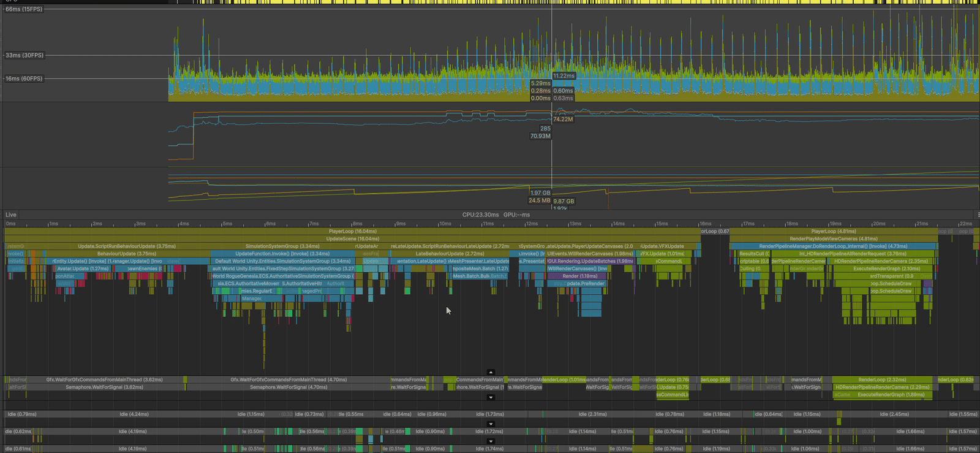Collapse the main thread with the up arrow
The height and width of the screenshot is (453, 980).
click(491, 372)
